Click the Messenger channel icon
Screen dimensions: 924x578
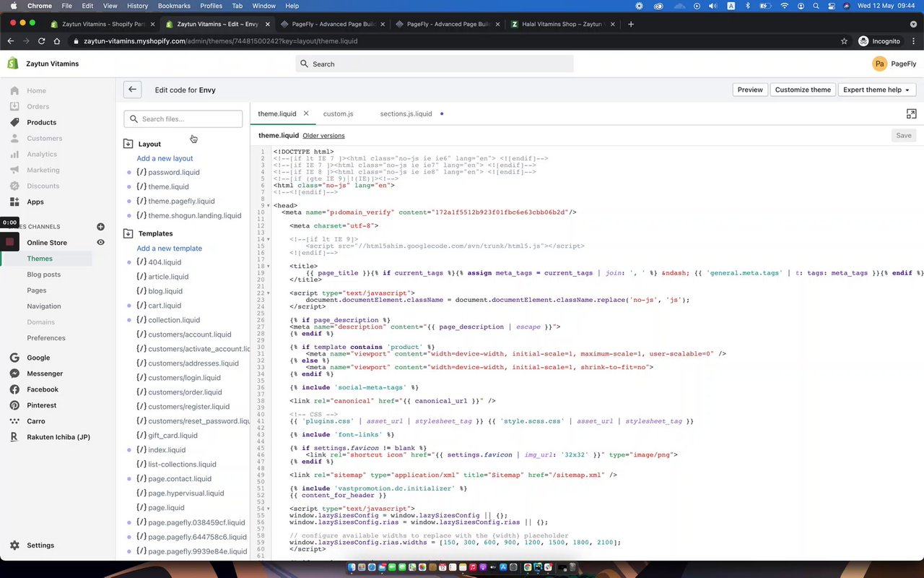tap(14, 374)
